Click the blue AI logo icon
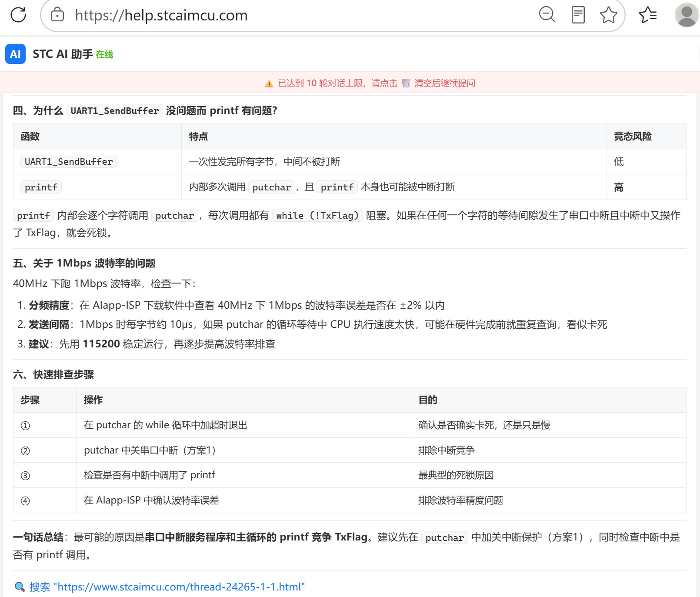Viewport: 700px width, 597px height. coord(15,54)
